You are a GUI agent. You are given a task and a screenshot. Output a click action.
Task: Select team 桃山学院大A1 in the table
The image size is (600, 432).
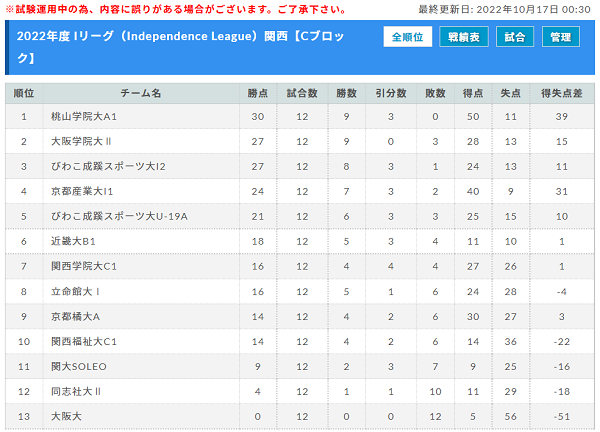pyautogui.click(x=84, y=116)
